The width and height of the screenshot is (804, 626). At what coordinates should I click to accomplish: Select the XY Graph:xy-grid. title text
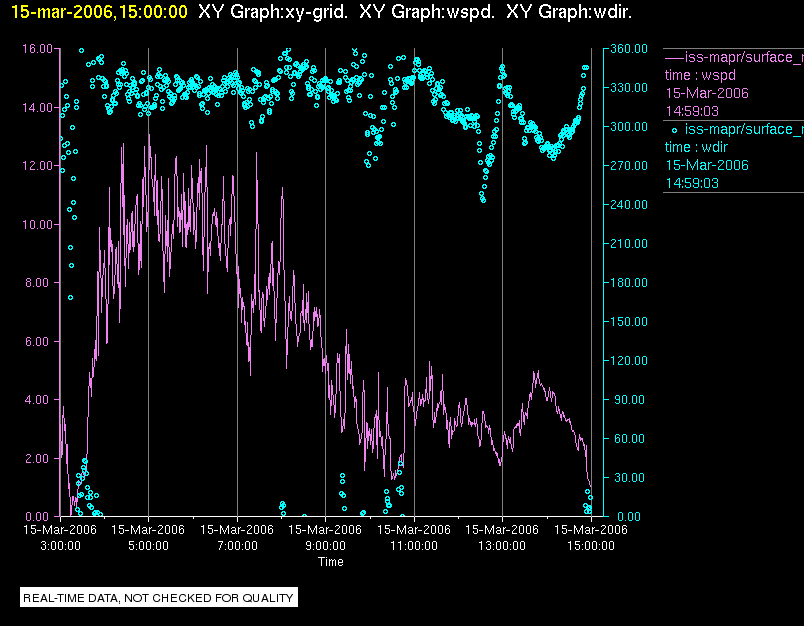[x=273, y=12]
